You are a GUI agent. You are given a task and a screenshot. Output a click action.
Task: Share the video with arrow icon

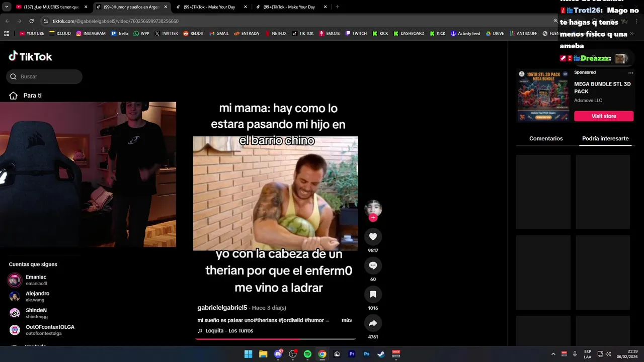(x=373, y=323)
